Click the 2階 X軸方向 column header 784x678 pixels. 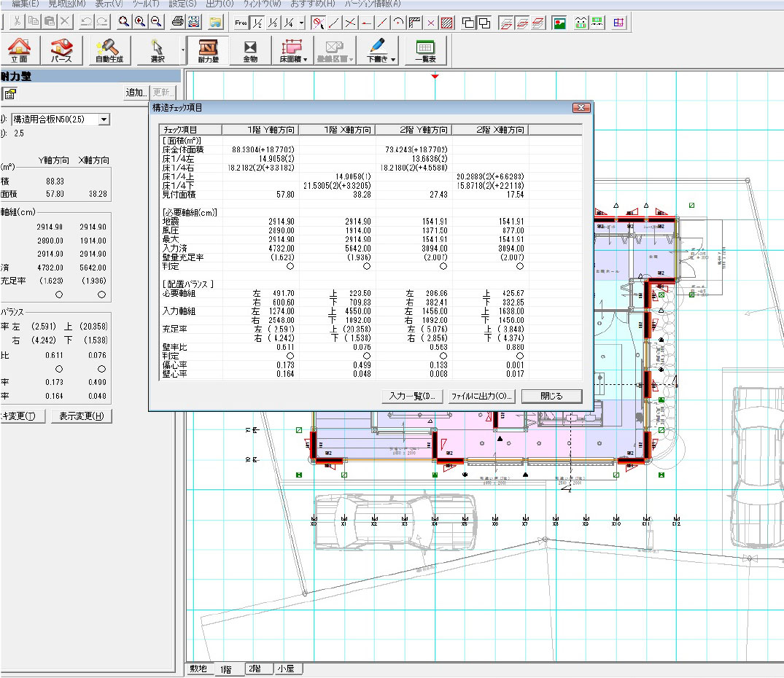point(490,130)
